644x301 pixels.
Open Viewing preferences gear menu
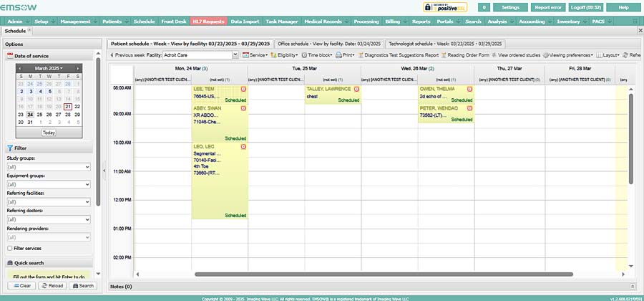point(568,55)
